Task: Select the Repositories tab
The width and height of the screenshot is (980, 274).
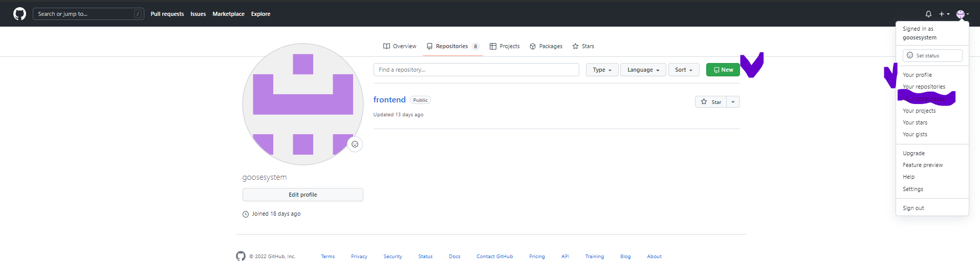Action: coord(453,46)
